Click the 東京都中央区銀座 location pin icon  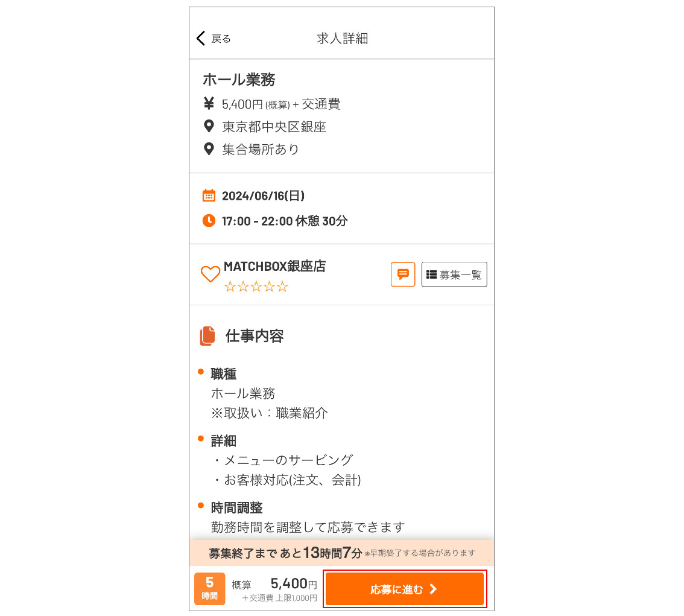209,127
